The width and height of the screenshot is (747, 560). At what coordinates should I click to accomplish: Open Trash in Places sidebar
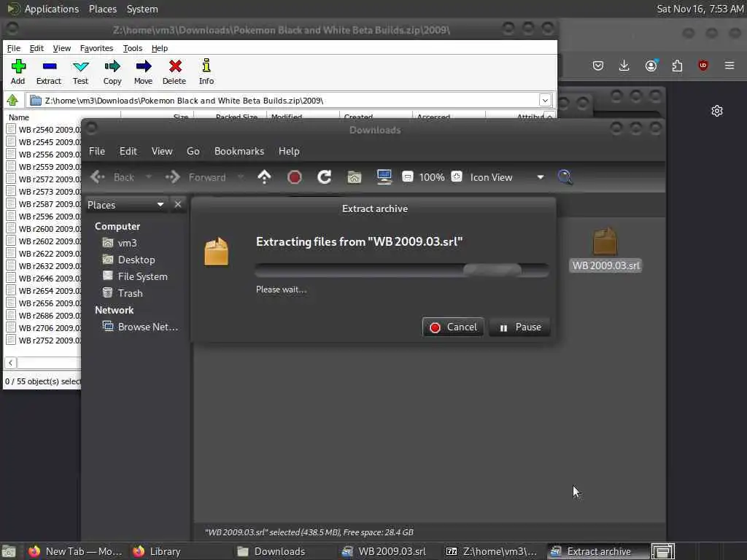123,293
